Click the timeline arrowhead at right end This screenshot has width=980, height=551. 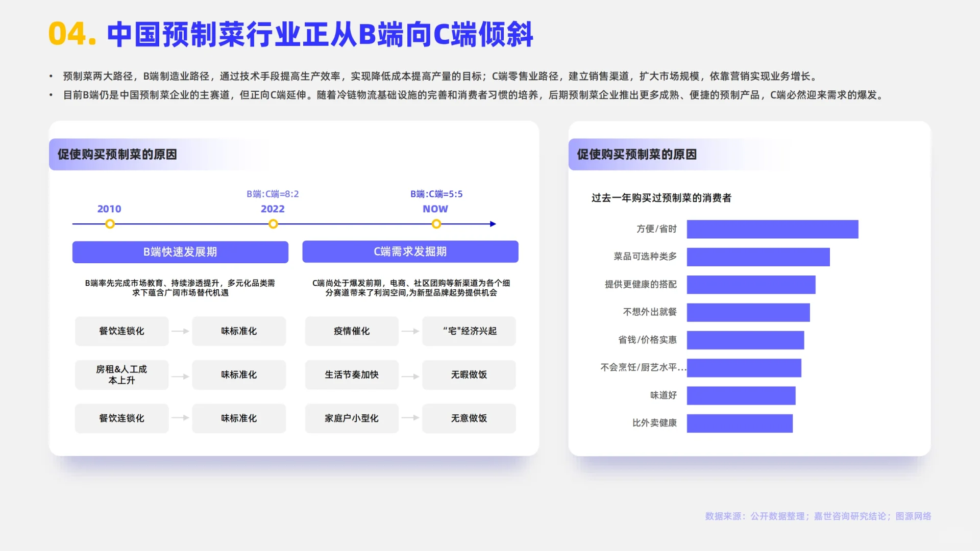(493, 224)
